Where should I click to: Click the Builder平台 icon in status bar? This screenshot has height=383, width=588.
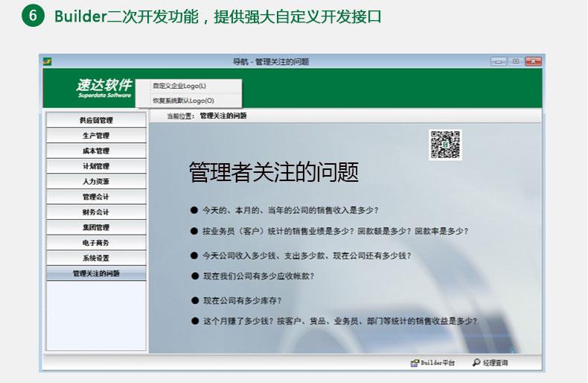(x=415, y=363)
